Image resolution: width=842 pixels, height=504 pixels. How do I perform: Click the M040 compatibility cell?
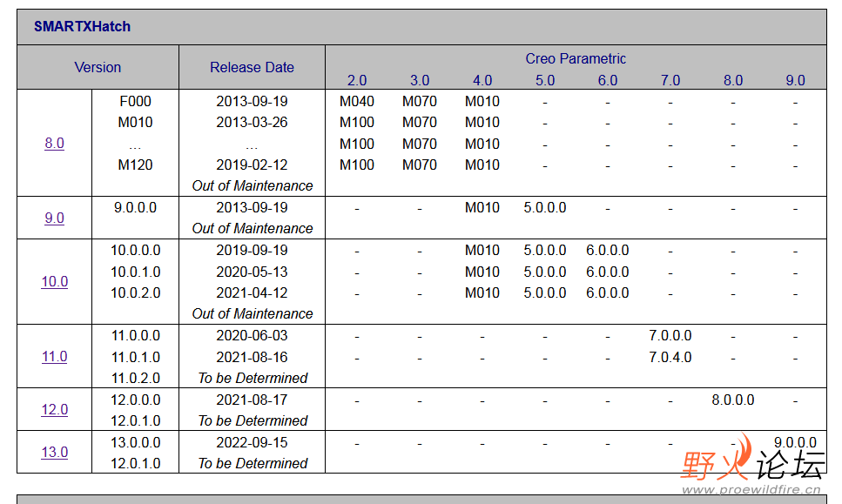point(357,102)
